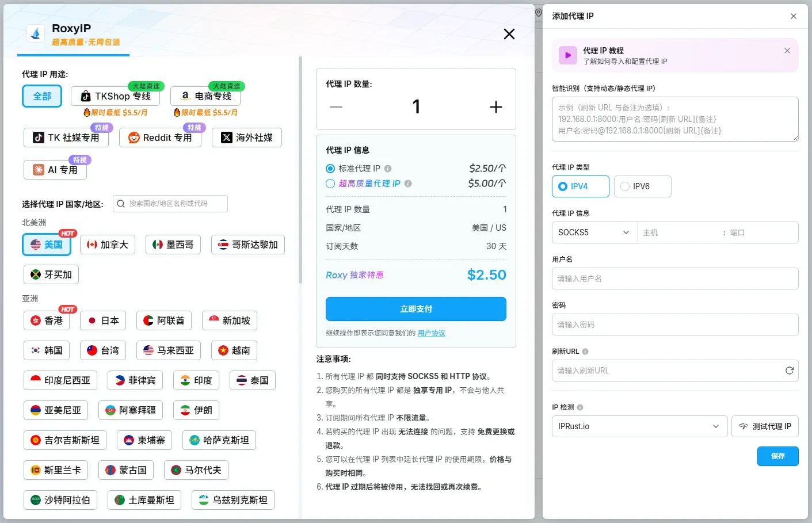Select 超高质量代理 IP radio option

click(330, 184)
